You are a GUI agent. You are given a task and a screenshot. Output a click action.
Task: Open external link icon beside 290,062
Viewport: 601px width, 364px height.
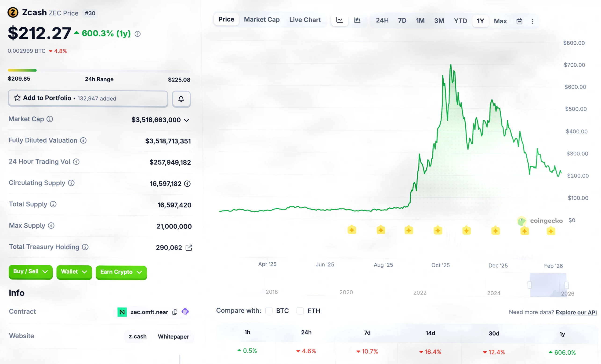[189, 248]
